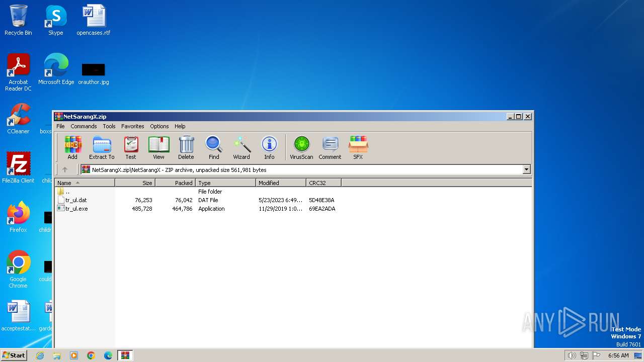
Task: Sort by Packed column header
Action: [175, 183]
